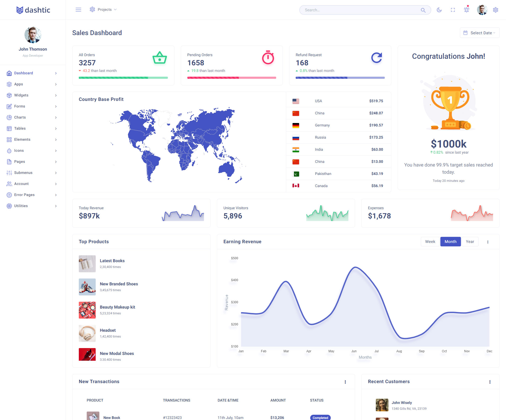Open the notifications bell
Screen dimensions: 506x420
pos(466,10)
